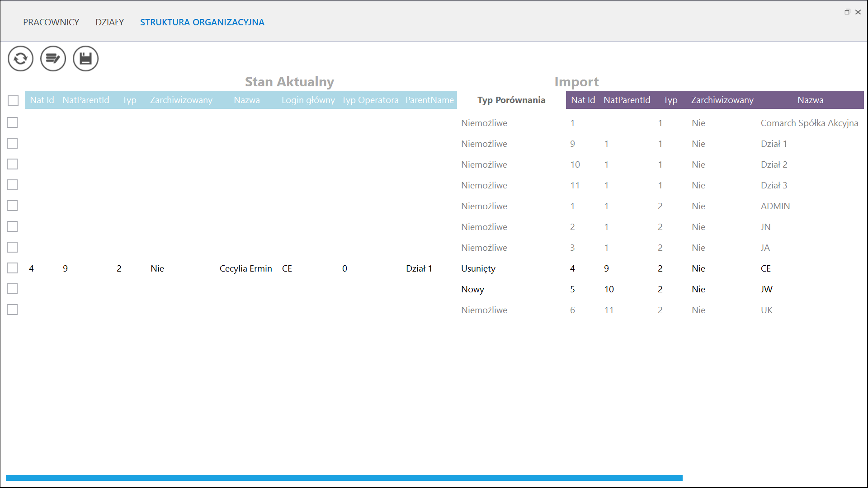Click Dział 2 import name cell
The width and height of the screenshot is (868, 488).
[x=774, y=164]
